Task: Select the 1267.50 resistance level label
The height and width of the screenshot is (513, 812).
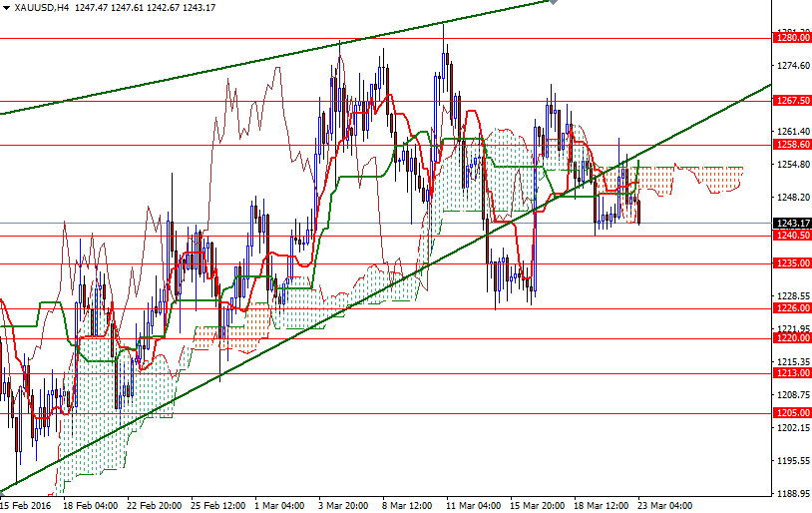Action: (790, 101)
